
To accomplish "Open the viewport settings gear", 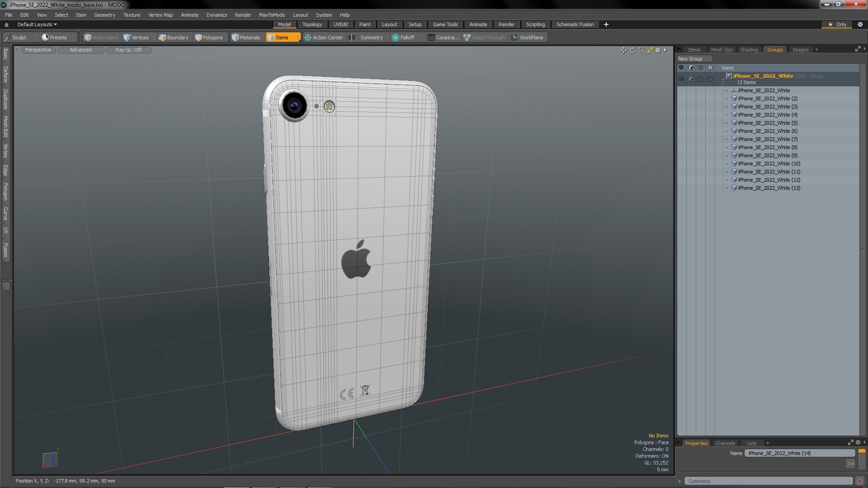I will pos(658,50).
